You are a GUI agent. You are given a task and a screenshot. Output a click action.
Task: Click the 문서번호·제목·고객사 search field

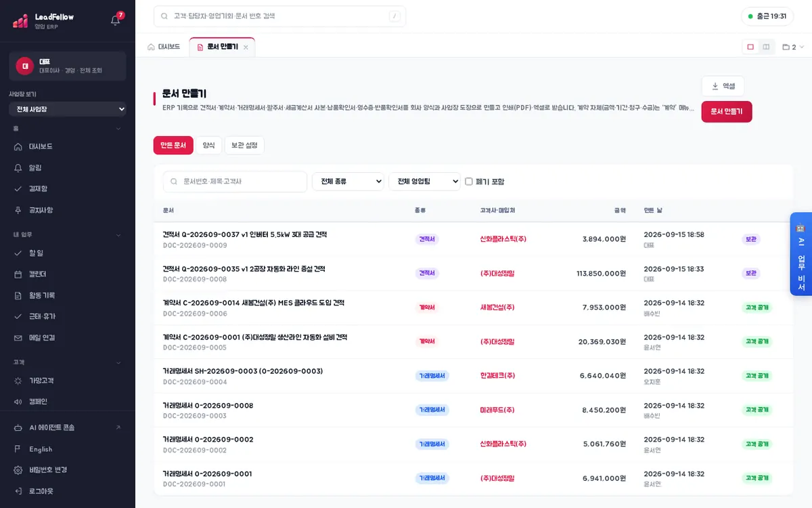[x=235, y=182]
